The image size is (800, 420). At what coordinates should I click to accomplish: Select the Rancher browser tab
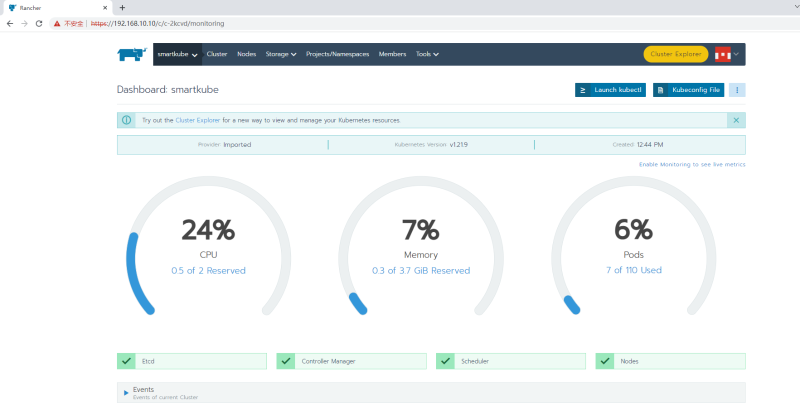click(x=56, y=8)
